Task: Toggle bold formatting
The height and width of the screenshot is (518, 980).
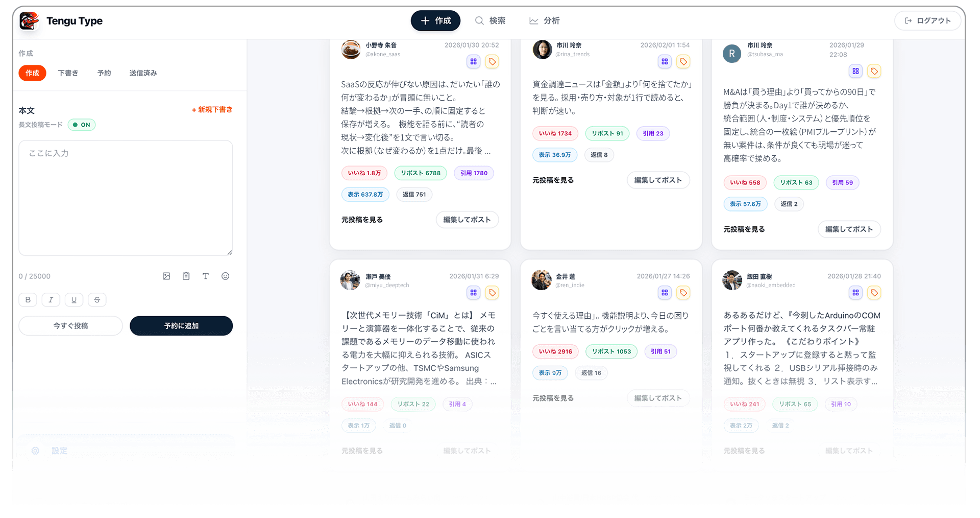Action: (x=28, y=300)
